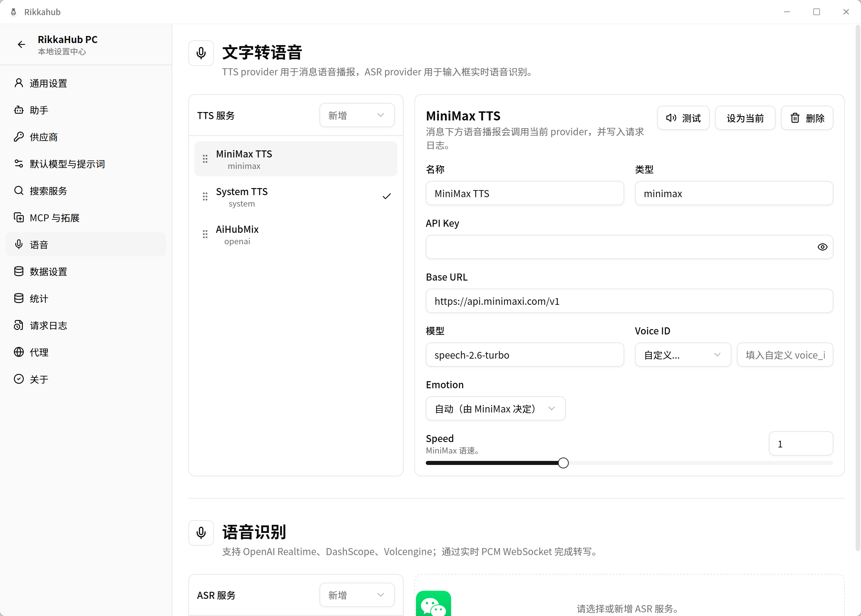
Task: Click the 类型 field containing minimax
Action: [x=734, y=193]
